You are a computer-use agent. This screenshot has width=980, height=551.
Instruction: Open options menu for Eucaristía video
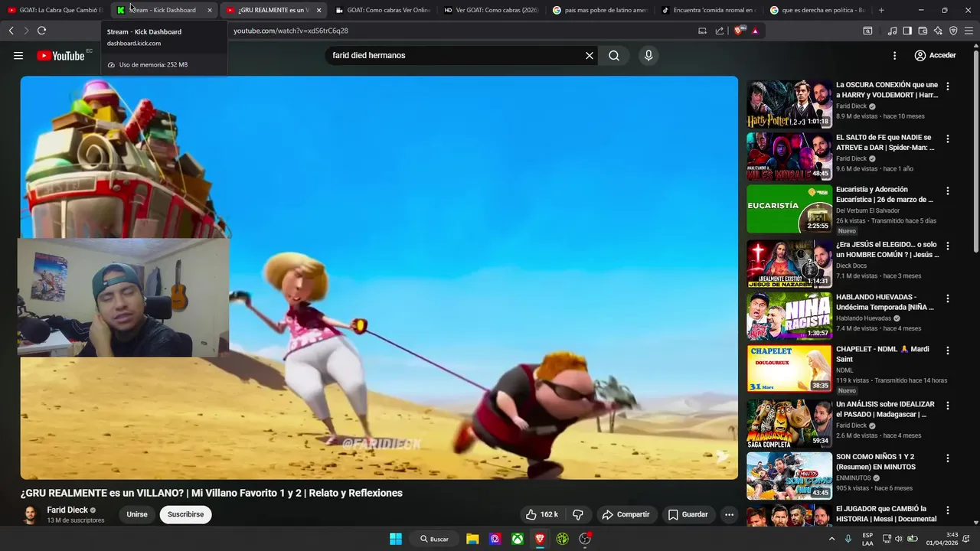pos(948,191)
